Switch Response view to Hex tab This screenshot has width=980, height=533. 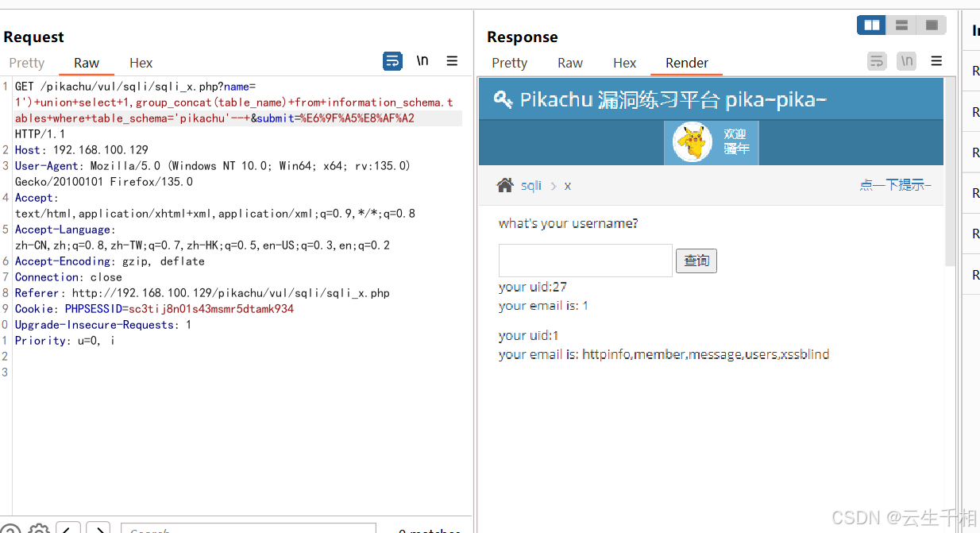625,63
